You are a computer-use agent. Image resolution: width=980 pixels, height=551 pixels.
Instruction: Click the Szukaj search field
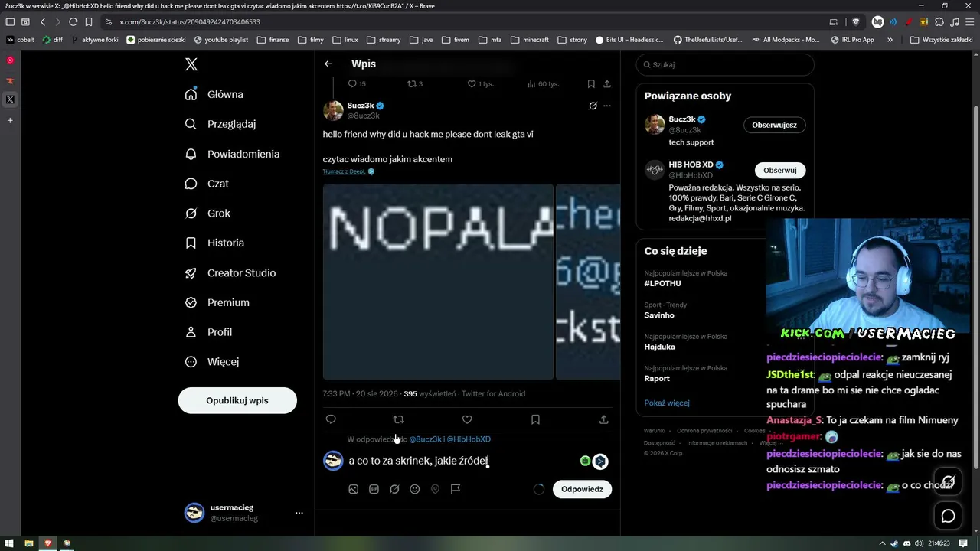(x=725, y=65)
